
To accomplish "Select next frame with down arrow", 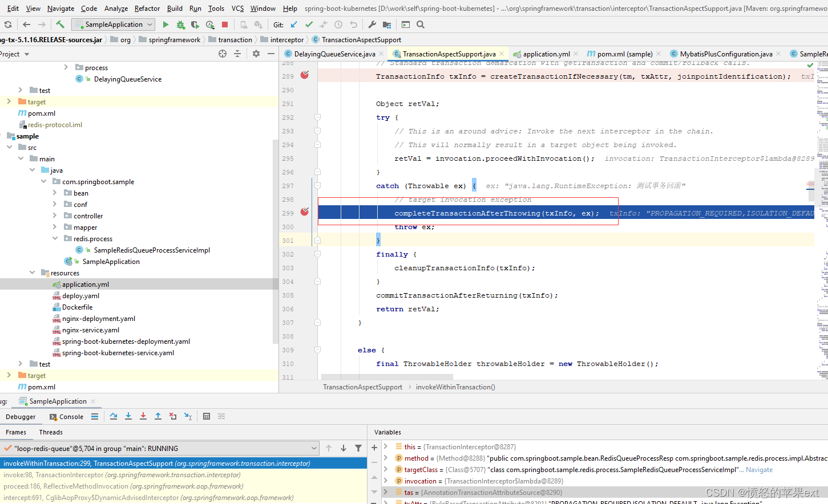I will coord(344,448).
